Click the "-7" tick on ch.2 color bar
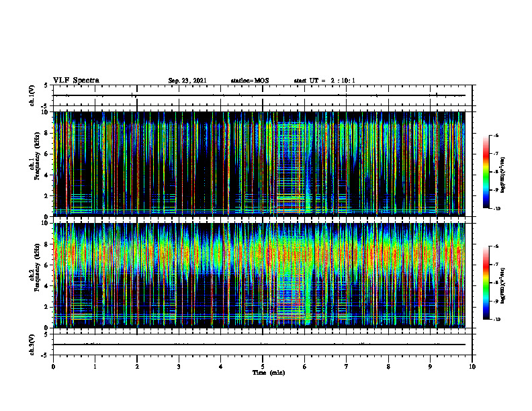The image size is (532, 411). pos(496,265)
